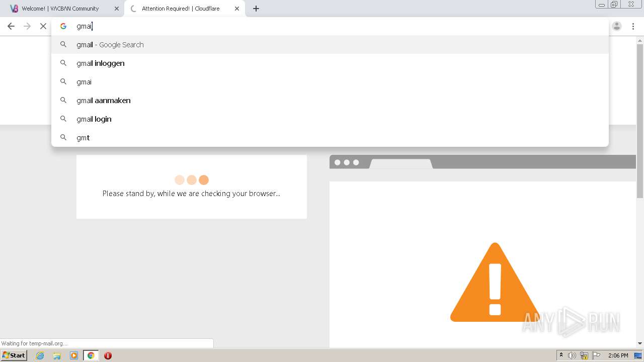Open the media player taskbar icon
The height and width of the screenshot is (362, 644).
click(x=74, y=355)
